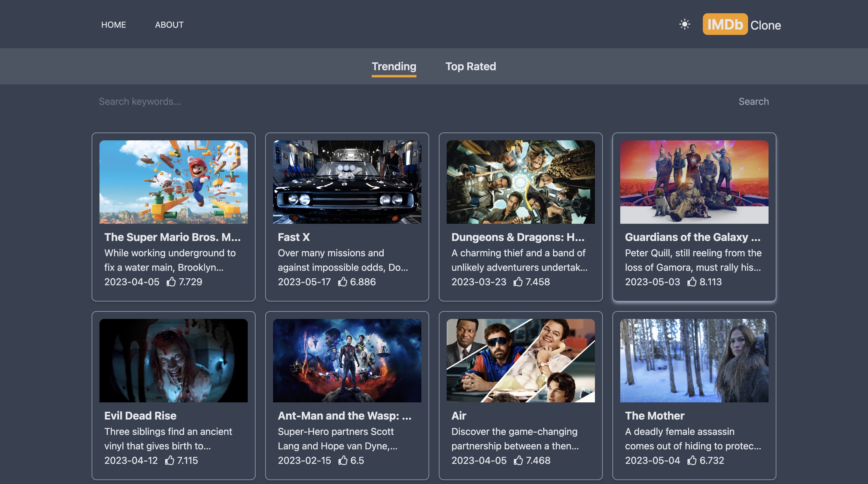
Task: Click description 'A deadly female assassin comes out'
Action: 693,439
